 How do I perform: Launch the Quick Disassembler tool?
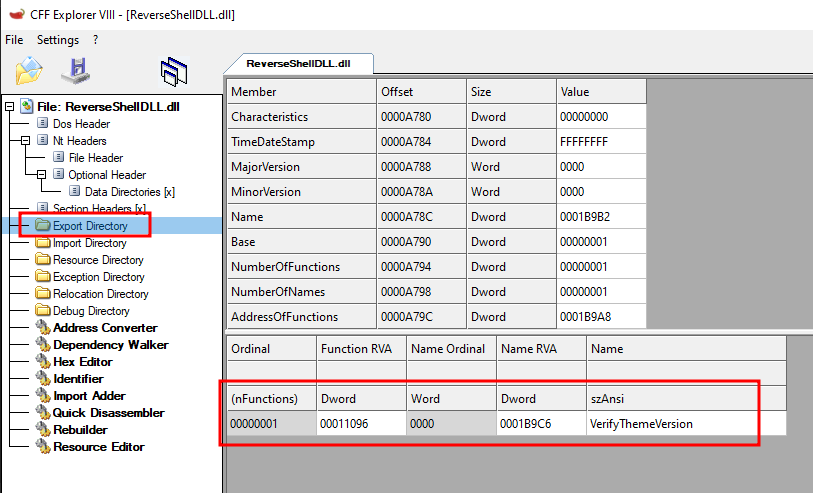coord(108,413)
